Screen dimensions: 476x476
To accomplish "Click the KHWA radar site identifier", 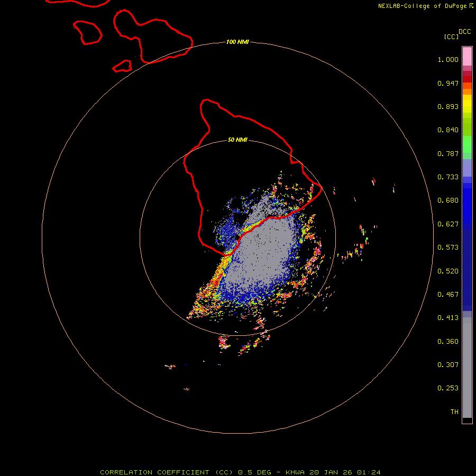I will click(x=295, y=472).
